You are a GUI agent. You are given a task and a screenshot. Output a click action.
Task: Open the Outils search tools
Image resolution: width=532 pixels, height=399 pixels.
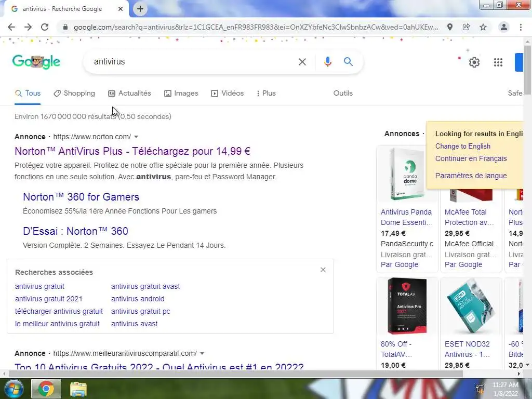pyautogui.click(x=343, y=94)
